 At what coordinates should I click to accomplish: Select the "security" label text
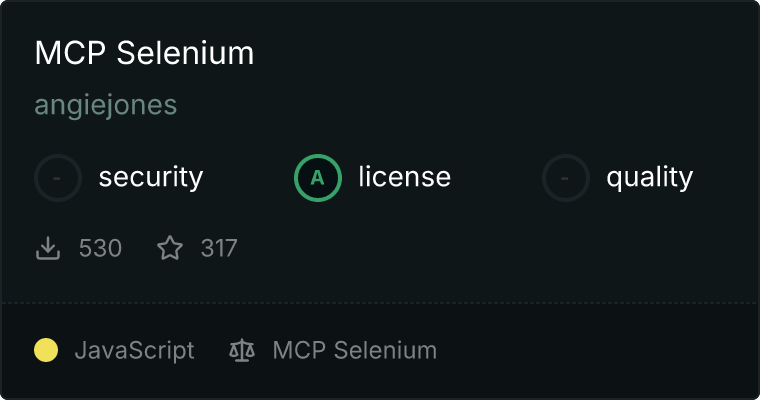point(150,178)
